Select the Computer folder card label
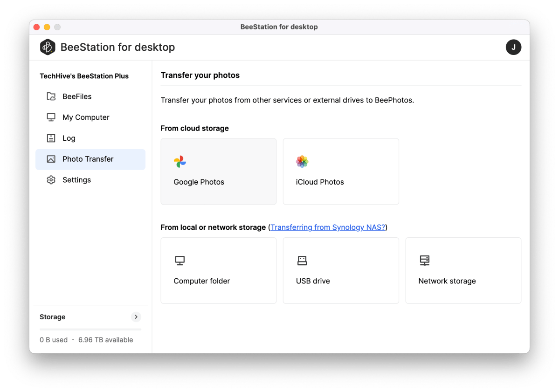The width and height of the screenshot is (559, 392). 202,281
